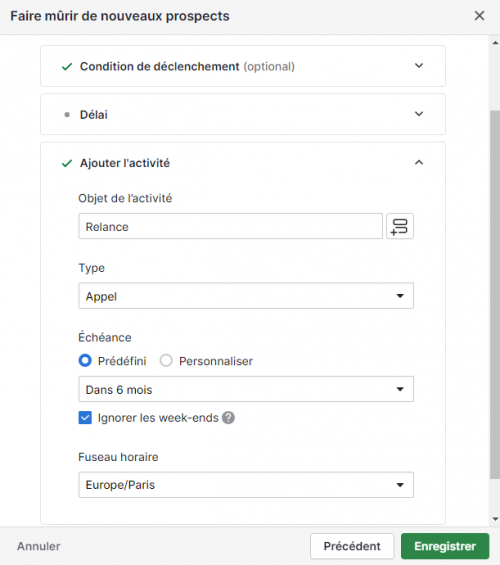Expand the Condition de déclenchement section
The height and width of the screenshot is (565, 500).
pyautogui.click(x=419, y=66)
